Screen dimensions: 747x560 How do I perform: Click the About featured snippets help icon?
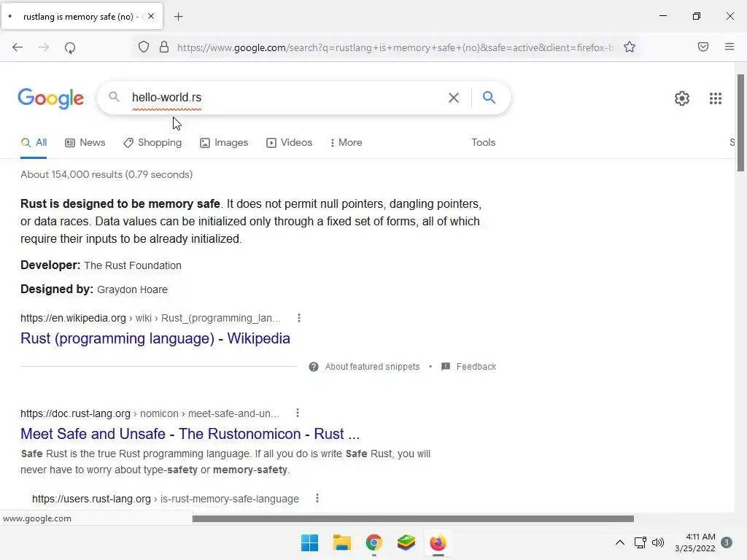[314, 367]
